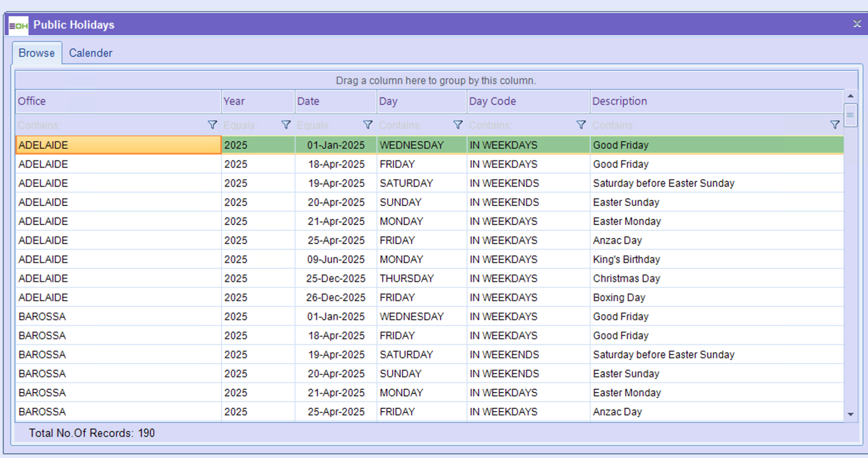868x458 pixels.
Task: Click the Day Code filter funnel icon
Action: pyautogui.click(x=581, y=125)
